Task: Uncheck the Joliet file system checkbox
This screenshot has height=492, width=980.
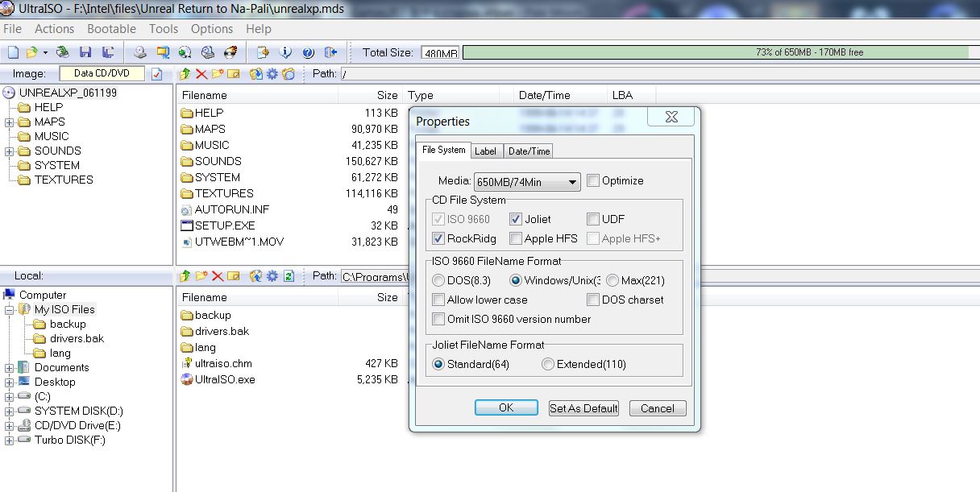Action: tap(516, 219)
